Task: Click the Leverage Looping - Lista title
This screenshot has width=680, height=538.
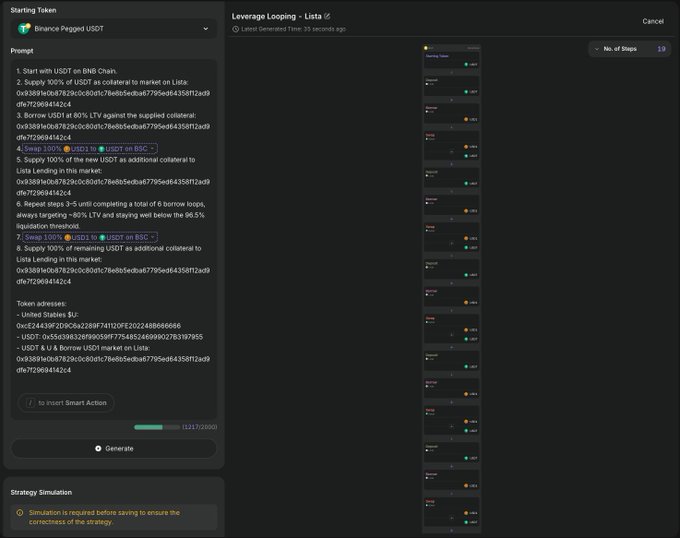Action: coord(276,16)
